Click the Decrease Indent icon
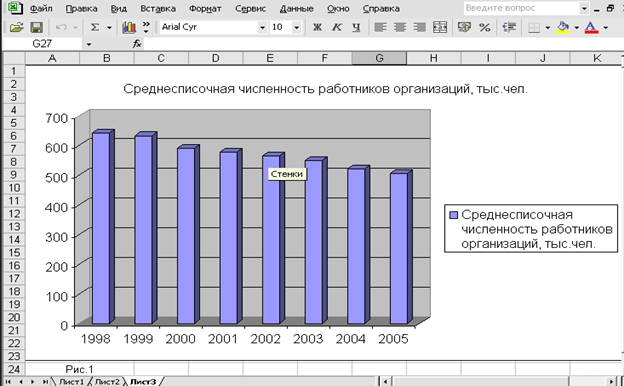624x386 pixels. click(x=509, y=27)
